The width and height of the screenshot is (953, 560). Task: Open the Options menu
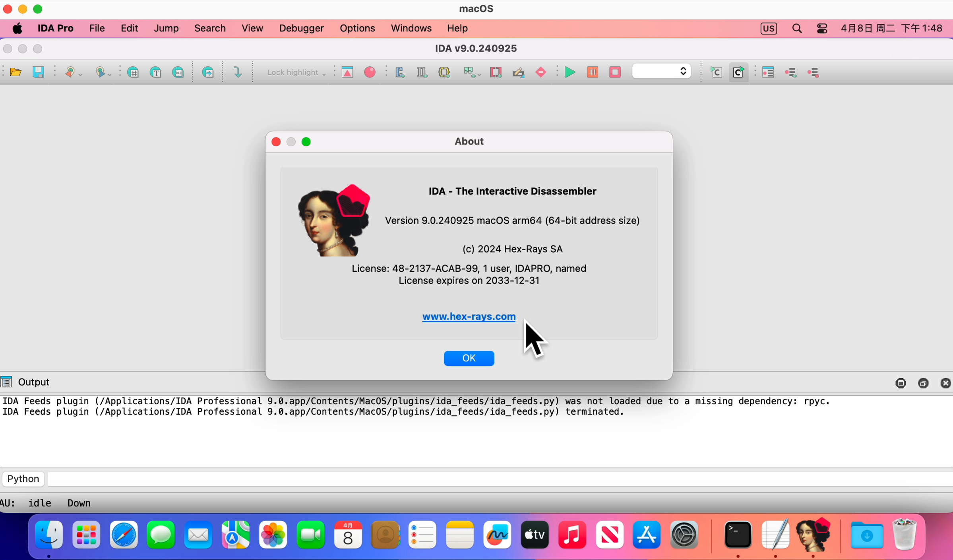click(x=357, y=28)
